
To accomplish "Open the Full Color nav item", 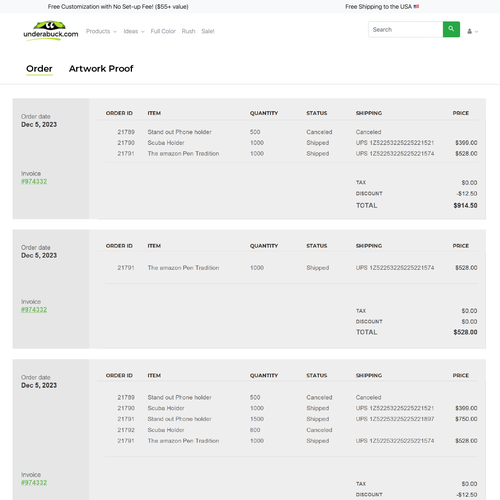I will coord(163,31).
